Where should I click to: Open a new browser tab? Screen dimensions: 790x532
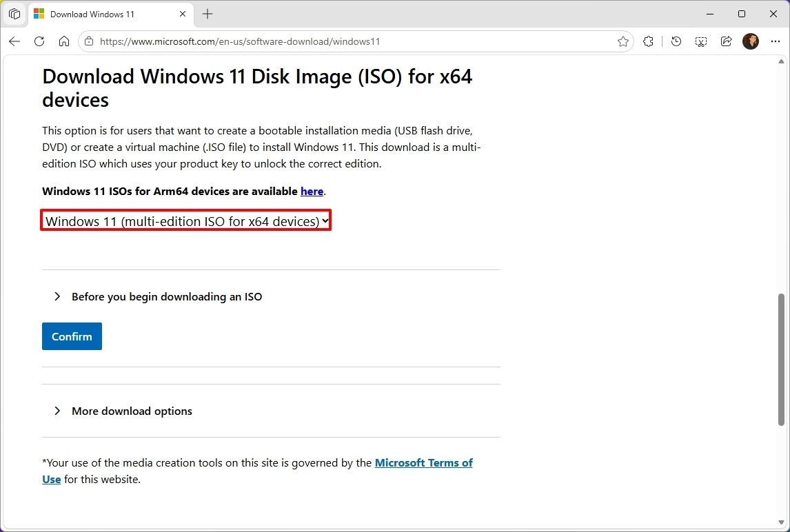207,14
